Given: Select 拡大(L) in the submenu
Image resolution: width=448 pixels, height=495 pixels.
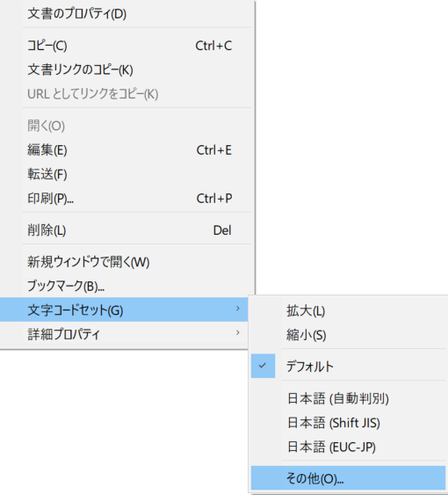Looking at the screenshot, I should pos(349,311).
